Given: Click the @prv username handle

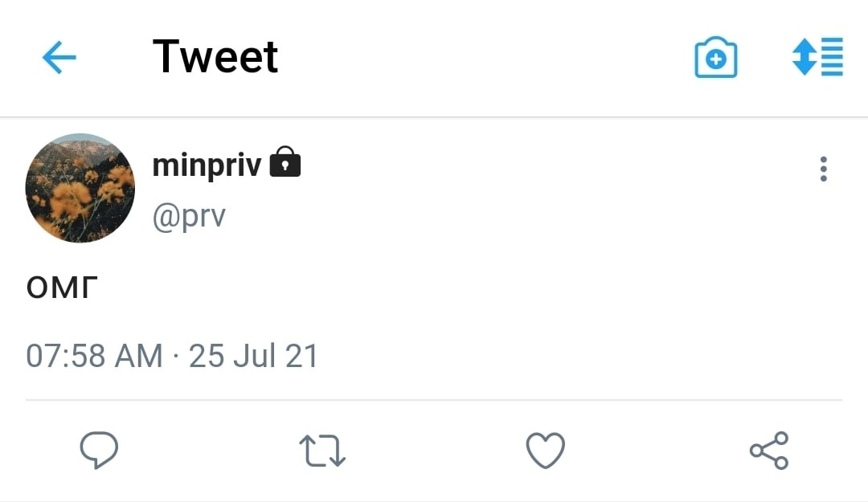Looking at the screenshot, I should click(189, 216).
